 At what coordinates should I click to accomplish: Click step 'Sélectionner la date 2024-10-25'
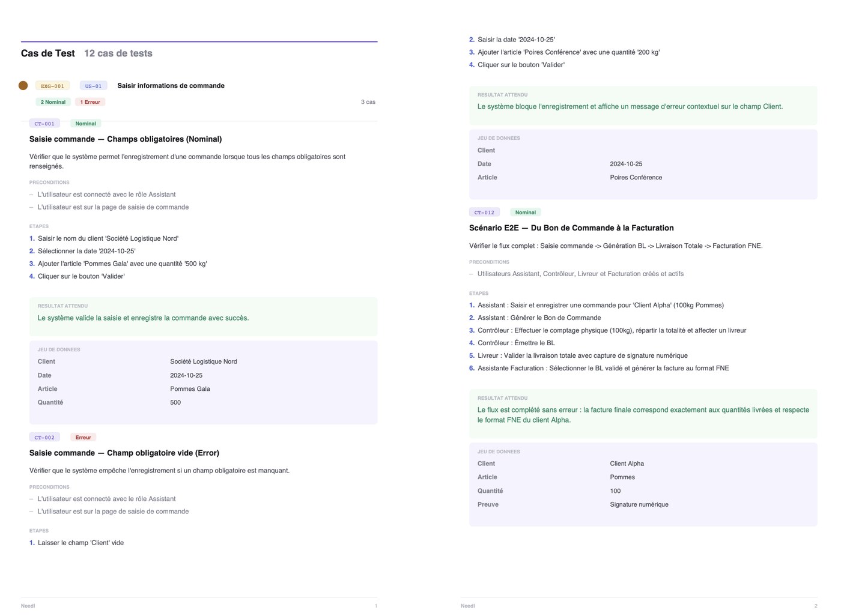[87, 251]
